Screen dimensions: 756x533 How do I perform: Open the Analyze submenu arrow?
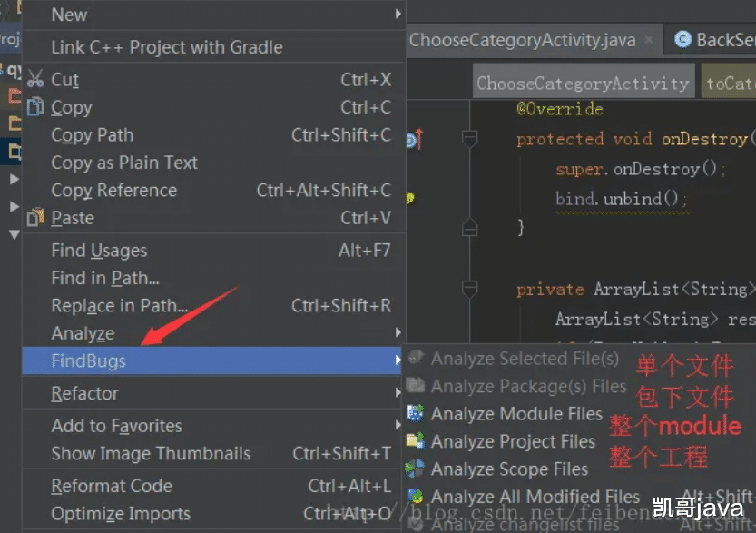click(398, 333)
